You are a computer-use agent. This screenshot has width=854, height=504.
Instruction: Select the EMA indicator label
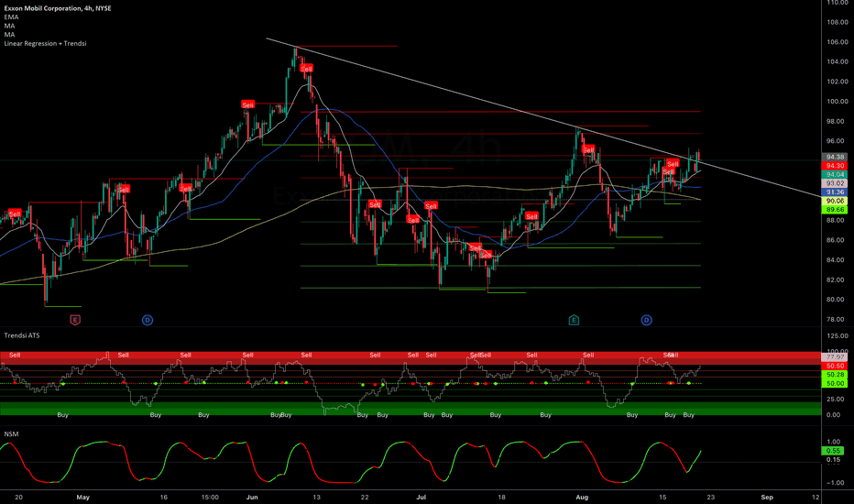(11, 16)
